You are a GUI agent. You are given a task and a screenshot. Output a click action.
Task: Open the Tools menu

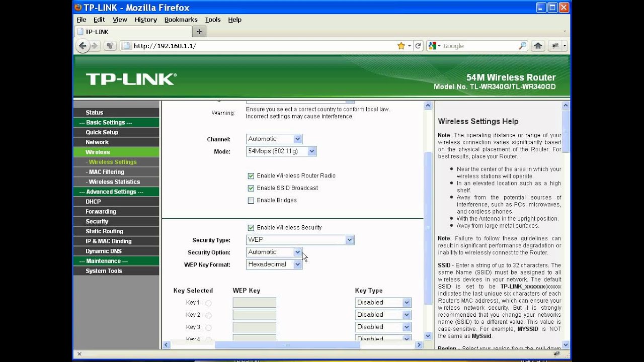click(213, 20)
